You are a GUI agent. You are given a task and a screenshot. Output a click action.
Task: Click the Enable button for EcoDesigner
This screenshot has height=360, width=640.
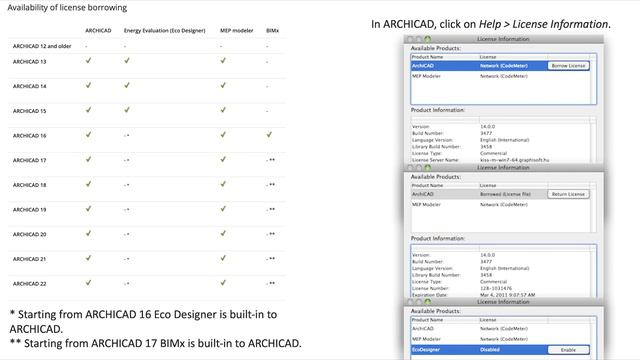click(568, 350)
